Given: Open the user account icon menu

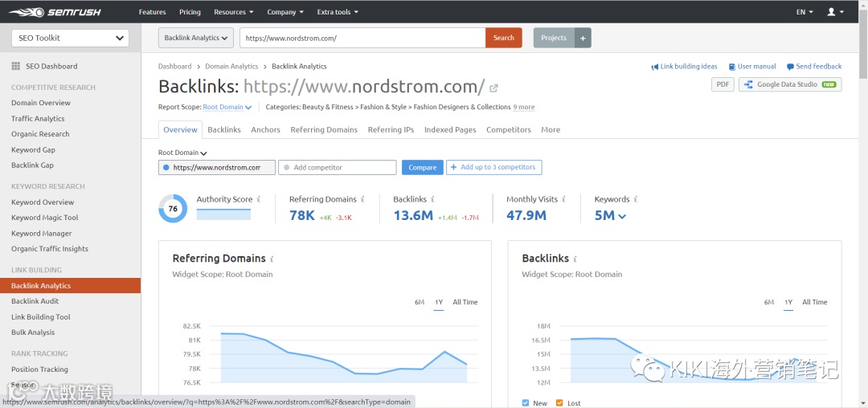Looking at the screenshot, I should 835,11.
